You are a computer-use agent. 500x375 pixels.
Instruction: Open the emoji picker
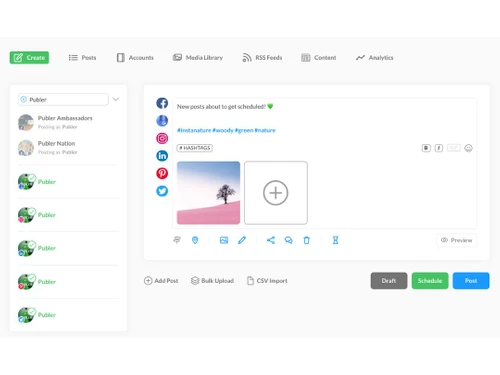[x=468, y=148]
